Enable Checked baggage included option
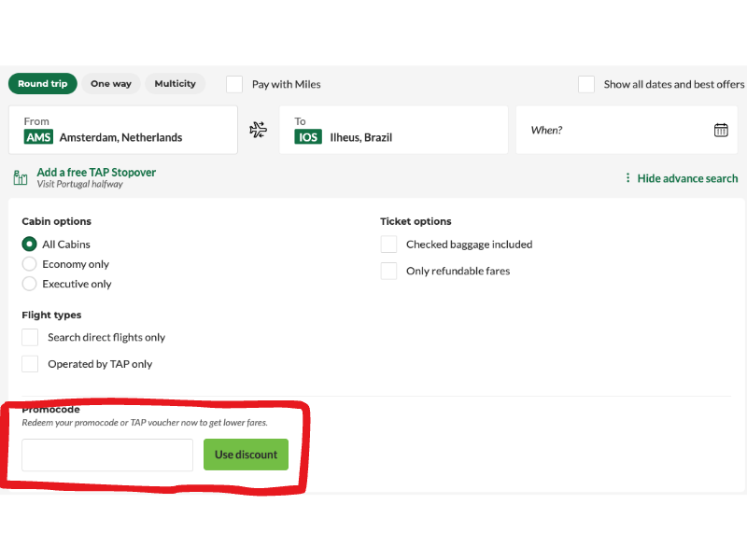The image size is (747, 560). pyautogui.click(x=389, y=245)
